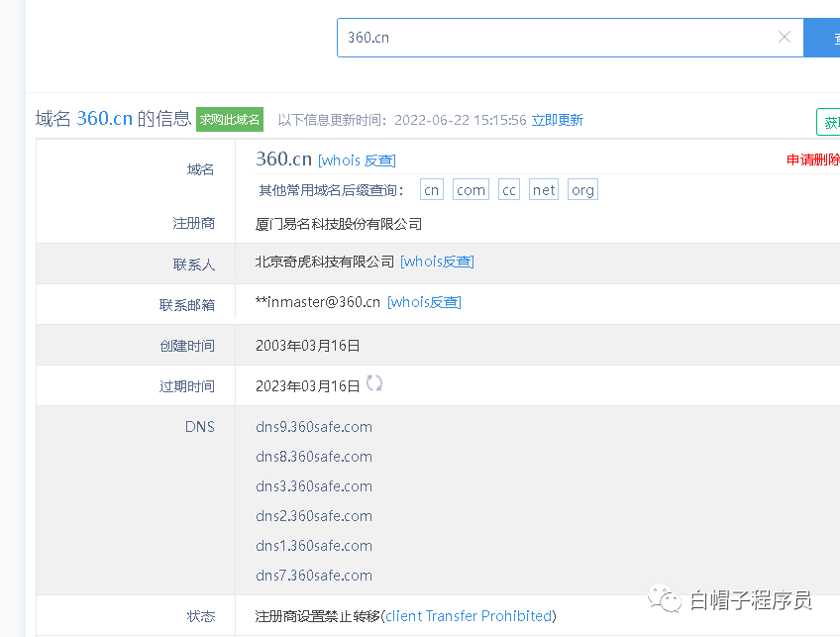Click the contact name 北京奇虎科技有限公司
This screenshot has width=840, height=637.
click(325, 262)
